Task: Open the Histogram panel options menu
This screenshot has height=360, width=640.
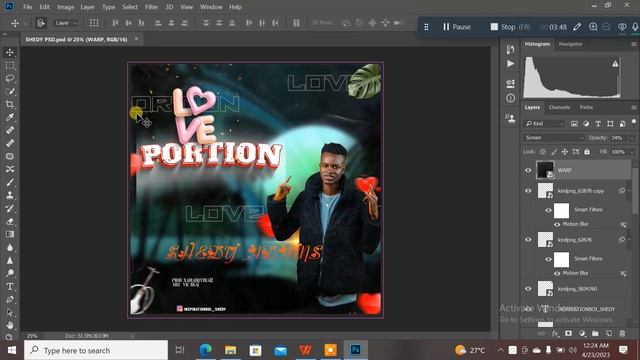Action: tap(633, 44)
